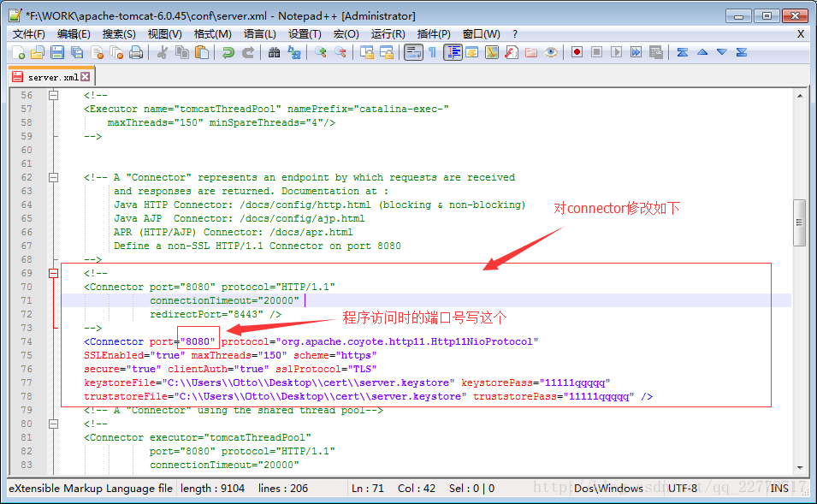Collapse red fold marker at line 69
This screenshot has height=504, width=817.
pos(53,273)
